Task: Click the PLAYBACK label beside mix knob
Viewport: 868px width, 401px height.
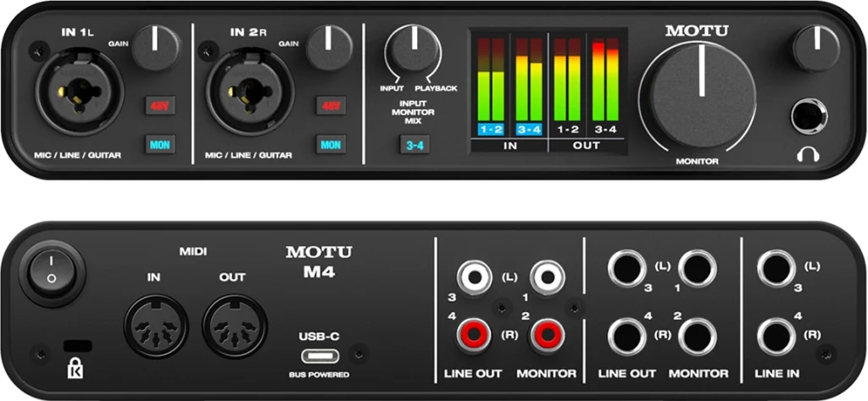Action: (437, 88)
